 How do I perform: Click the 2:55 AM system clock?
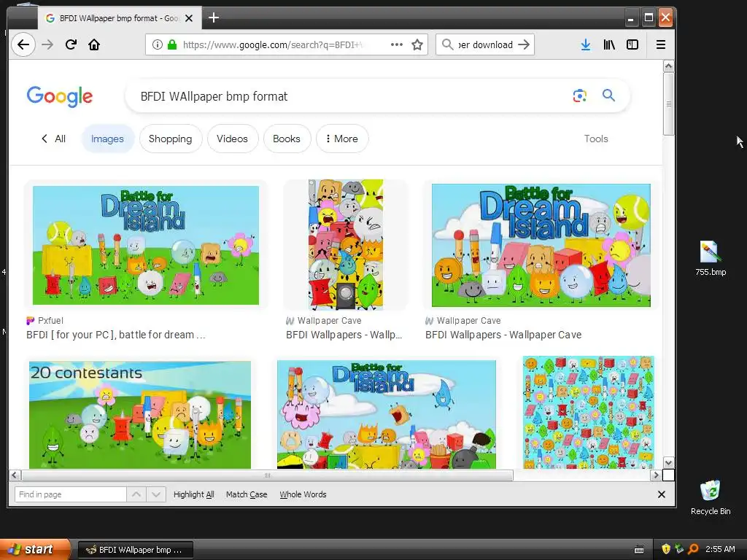720,549
